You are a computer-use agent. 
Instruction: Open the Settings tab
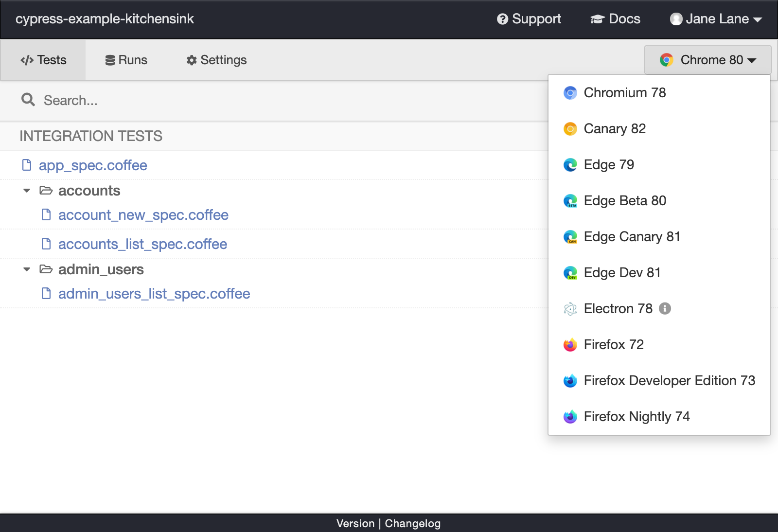click(217, 60)
